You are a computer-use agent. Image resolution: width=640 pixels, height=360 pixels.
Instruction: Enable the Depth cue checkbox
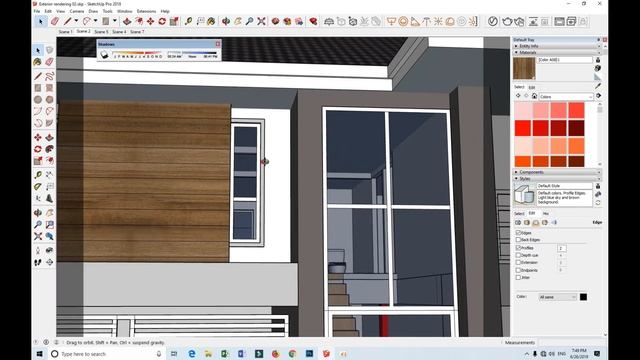click(x=518, y=255)
